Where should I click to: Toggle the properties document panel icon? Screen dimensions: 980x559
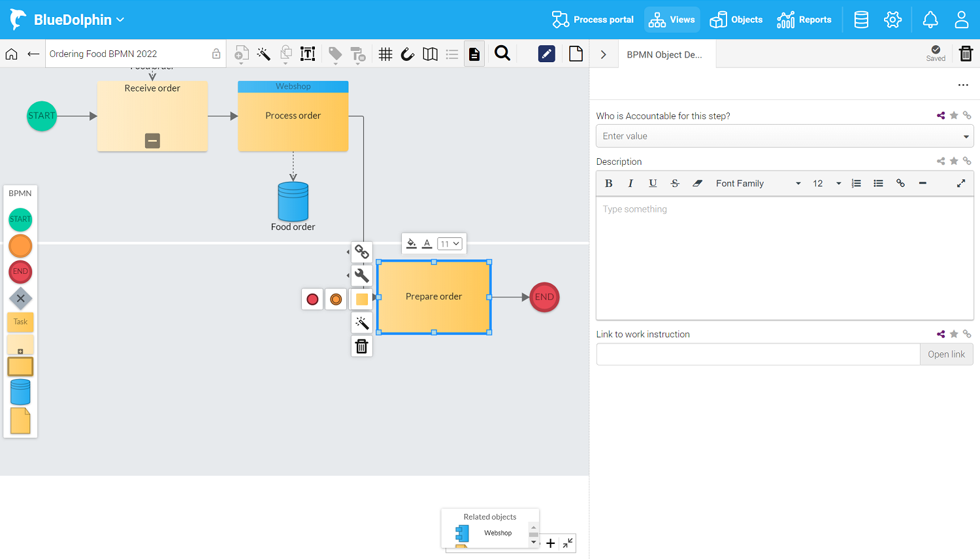(474, 54)
